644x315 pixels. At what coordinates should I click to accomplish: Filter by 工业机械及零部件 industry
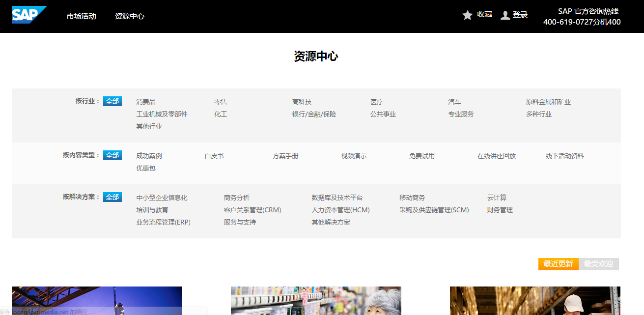pyautogui.click(x=162, y=115)
